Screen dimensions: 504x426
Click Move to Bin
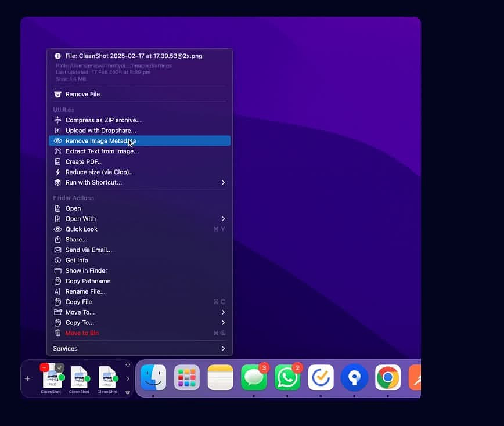coord(82,333)
